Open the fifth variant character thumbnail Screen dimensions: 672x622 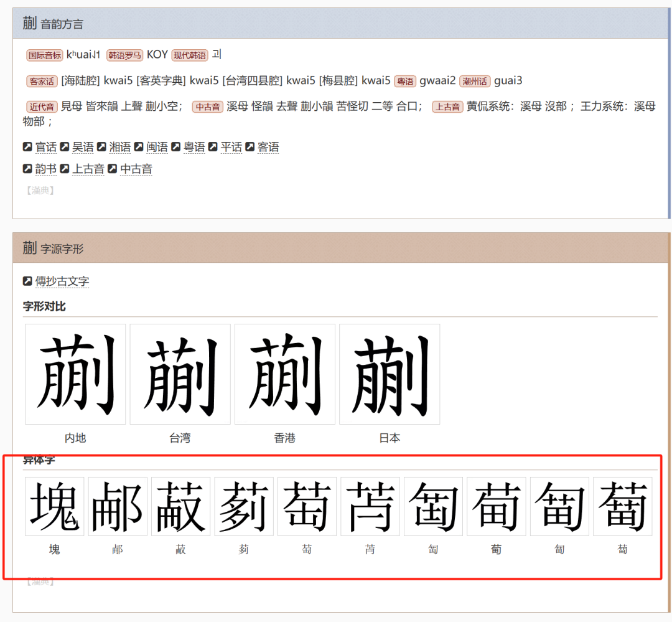pos(307,506)
